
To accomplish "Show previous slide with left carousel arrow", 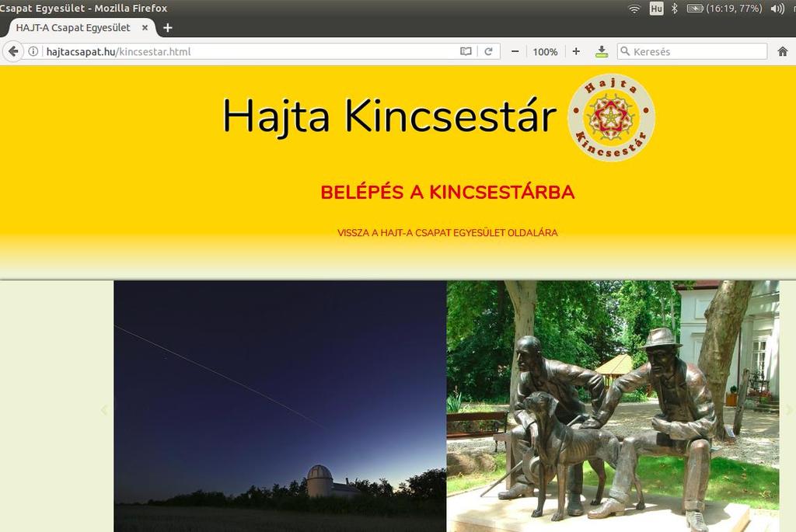I will pyautogui.click(x=105, y=410).
